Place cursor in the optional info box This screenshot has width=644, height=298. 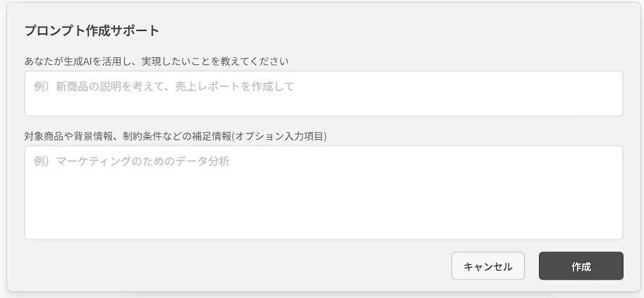(x=323, y=192)
